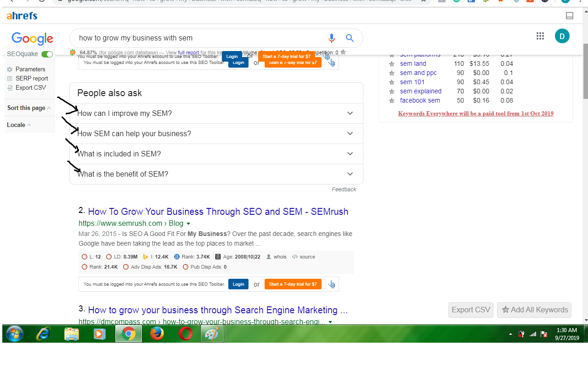Expand 'What is the benefit of SEM?' chevron
This screenshot has height=368, width=588.
(x=350, y=174)
